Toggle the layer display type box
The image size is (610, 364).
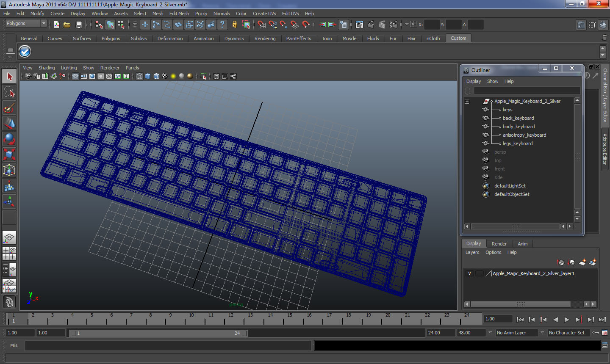[x=479, y=273]
